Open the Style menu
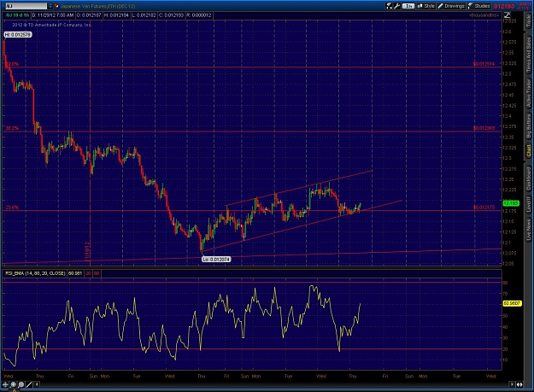The image size is (534, 392). point(426,6)
